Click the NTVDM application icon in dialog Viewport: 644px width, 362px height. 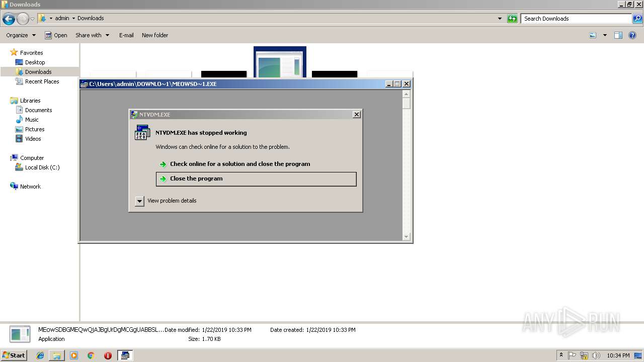(142, 132)
